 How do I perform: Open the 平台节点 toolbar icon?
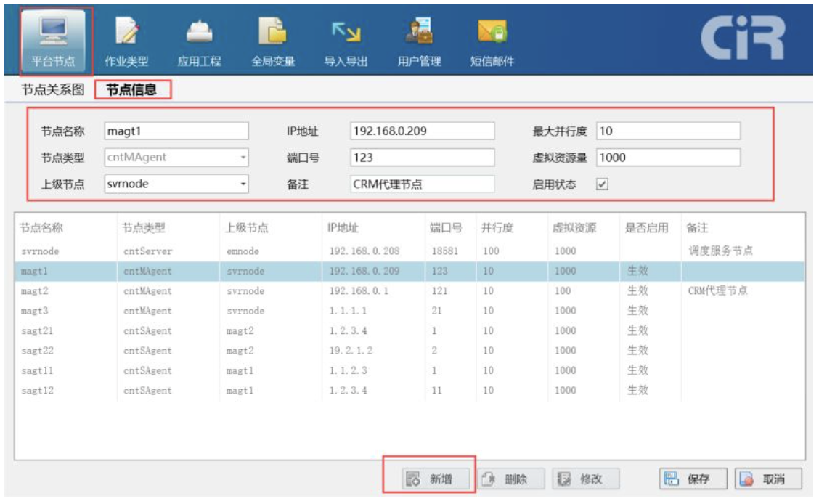coord(54,41)
